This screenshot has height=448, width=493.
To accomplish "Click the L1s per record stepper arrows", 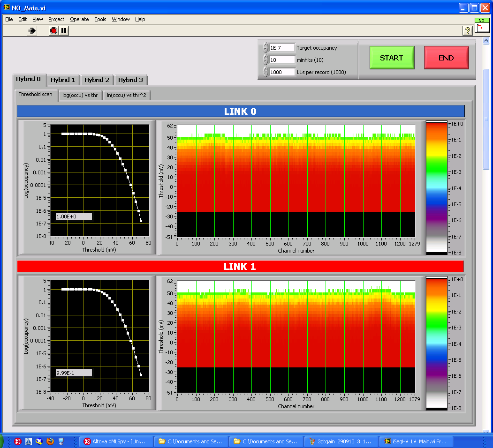I will [x=266, y=72].
